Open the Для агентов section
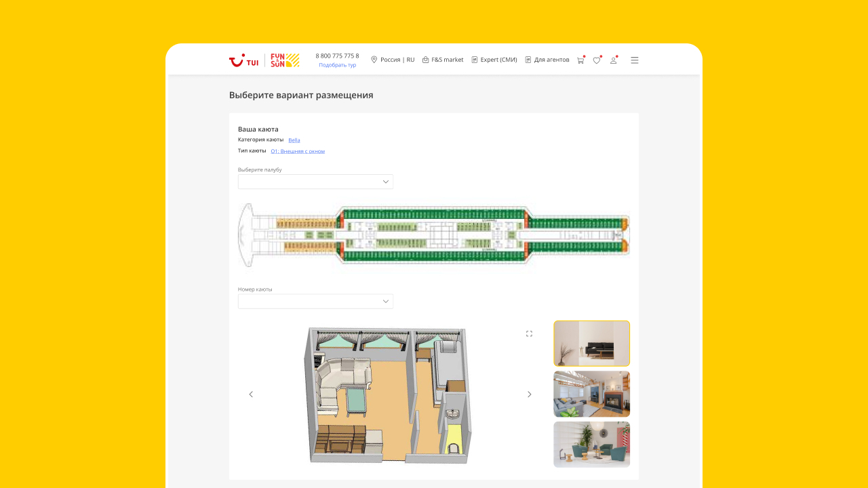This screenshot has width=868, height=488. click(x=547, y=60)
